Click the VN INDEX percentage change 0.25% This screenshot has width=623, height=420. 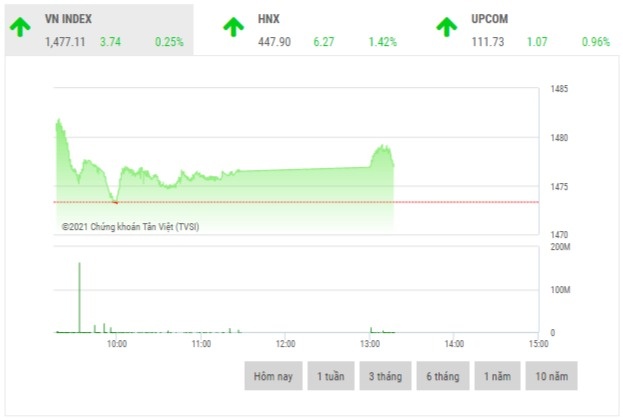169,42
